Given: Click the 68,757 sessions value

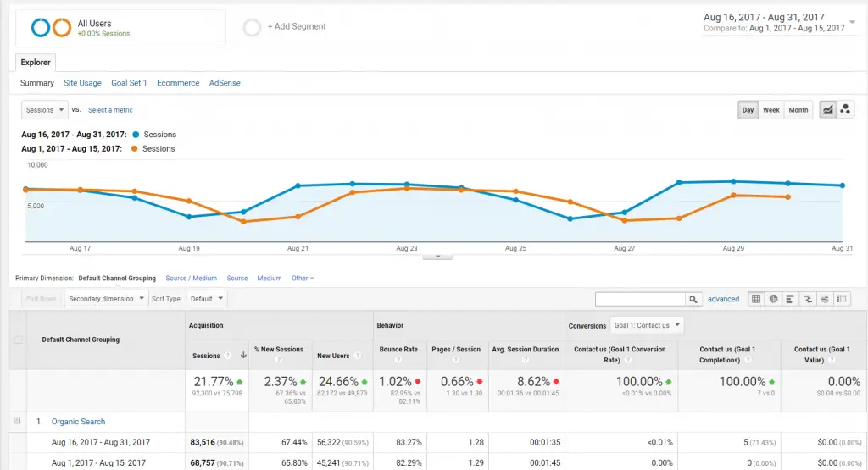Looking at the screenshot, I should point(203,463).
